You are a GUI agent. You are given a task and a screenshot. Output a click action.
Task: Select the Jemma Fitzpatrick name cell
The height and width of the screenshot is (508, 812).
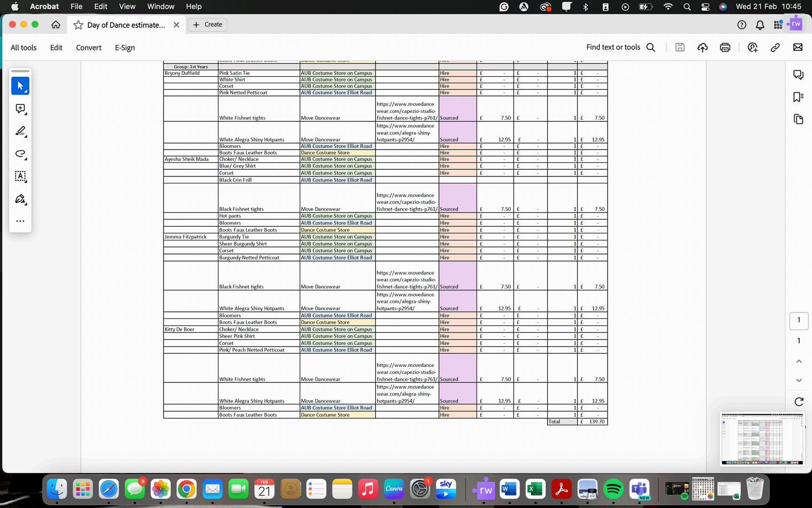[191, 237]
